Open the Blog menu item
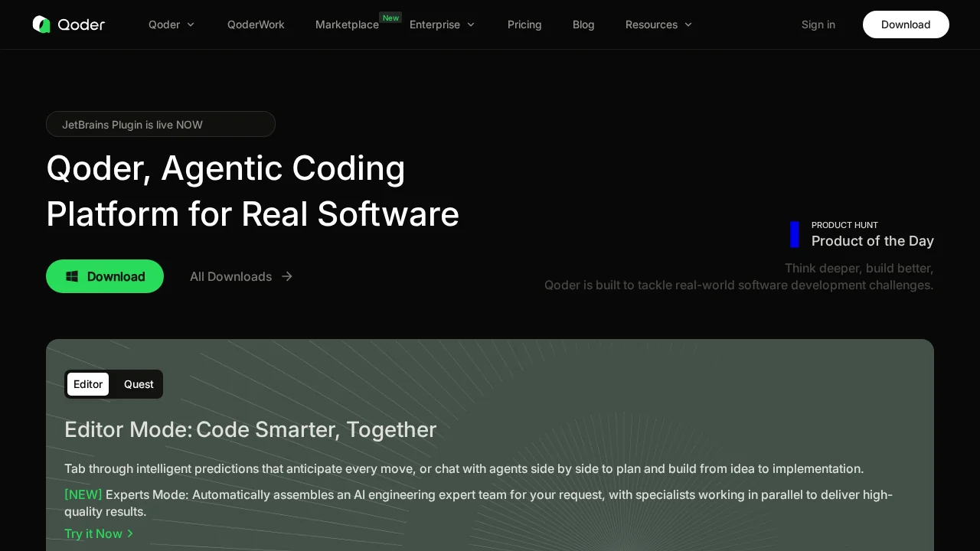The image size is (980, 551). click(x=583, y=24)
